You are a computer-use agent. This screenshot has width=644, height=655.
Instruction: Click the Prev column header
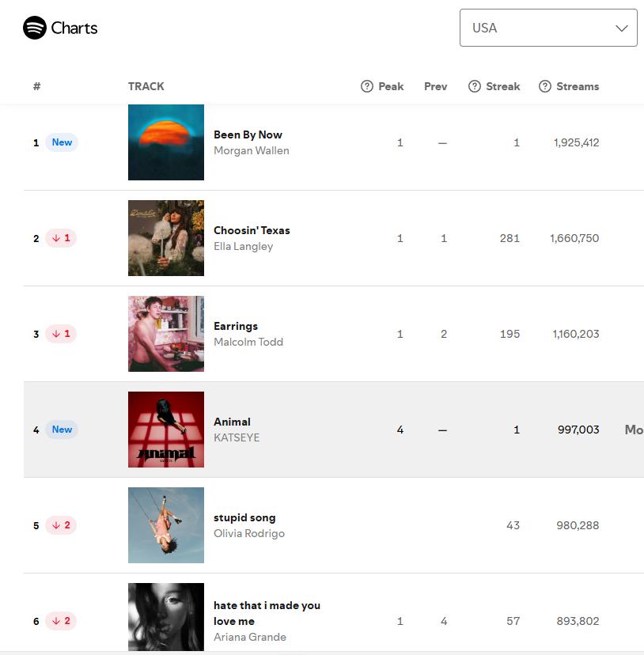coord(435,86)
